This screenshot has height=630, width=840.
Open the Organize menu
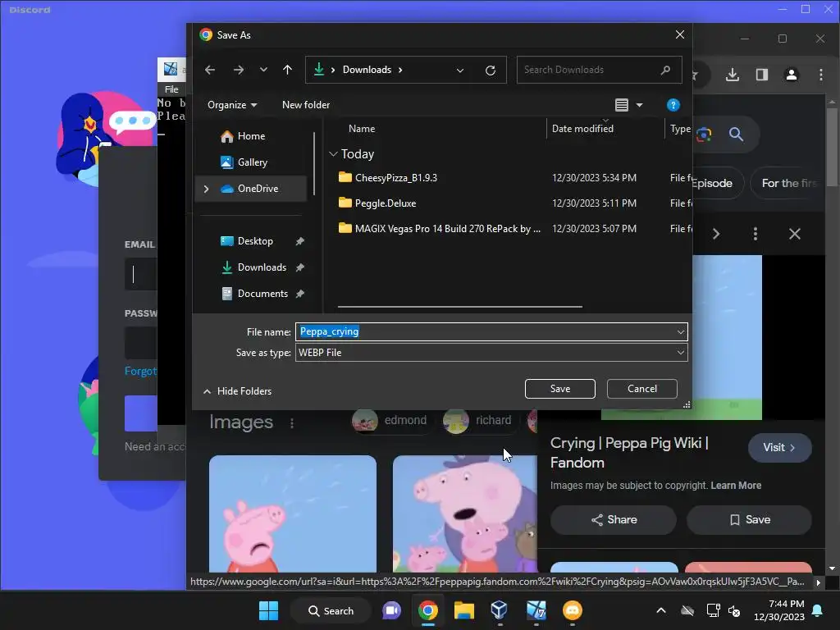click(x=232, y=105)
